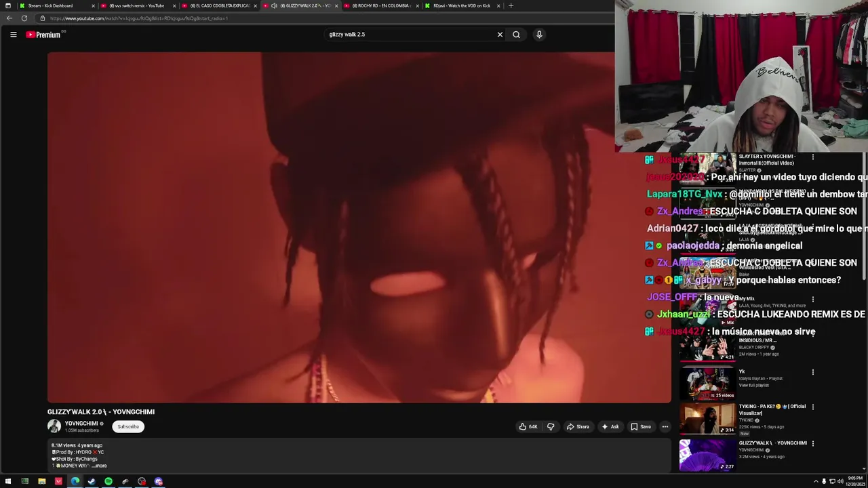The width and height of the screenshot is (868, 488).
Task: Go back in the browser
Action: (x=9, y=18)
